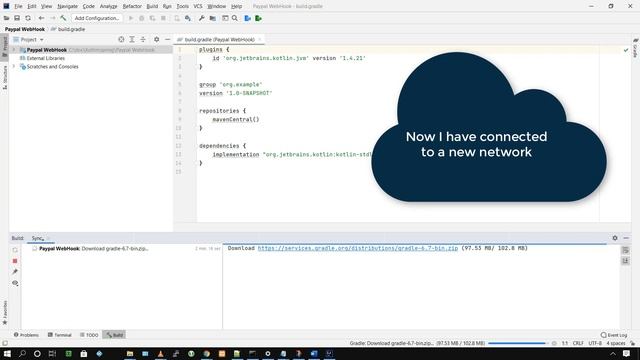Image resolution: width=640 pixels, height=360 pixels.
Task: Open Project Structure folder icon
Action: point(213,18)
